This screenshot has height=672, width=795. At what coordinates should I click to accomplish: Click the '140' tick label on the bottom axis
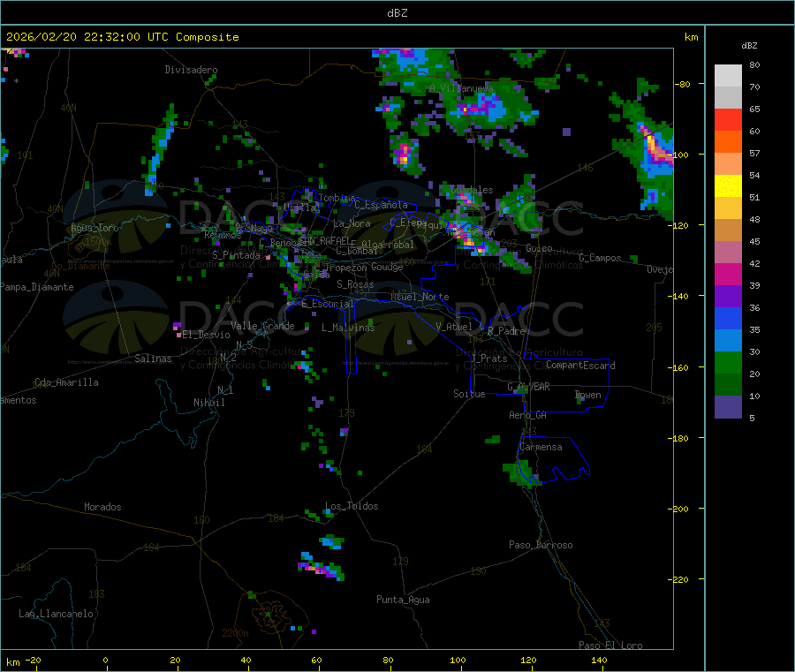[x=599, y=661]
